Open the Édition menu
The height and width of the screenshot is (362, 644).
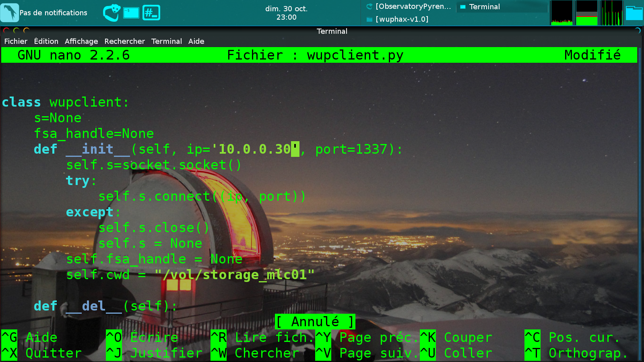[x=46, y=41]
